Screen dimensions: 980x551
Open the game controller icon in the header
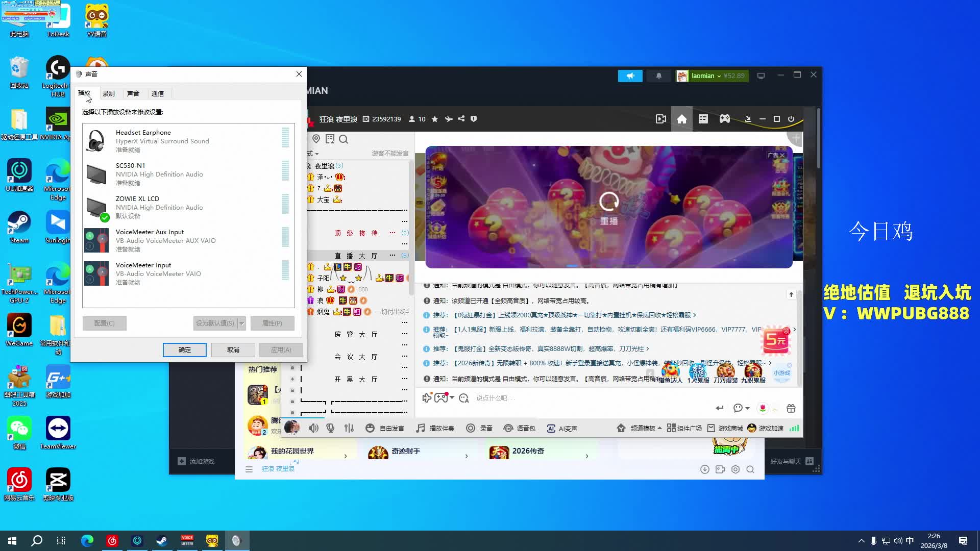coord(724,119)
